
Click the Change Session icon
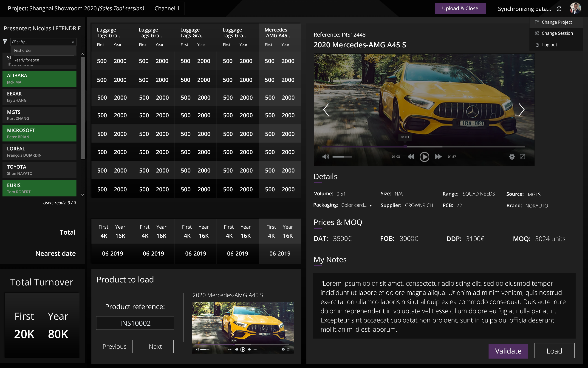[537, 33]
